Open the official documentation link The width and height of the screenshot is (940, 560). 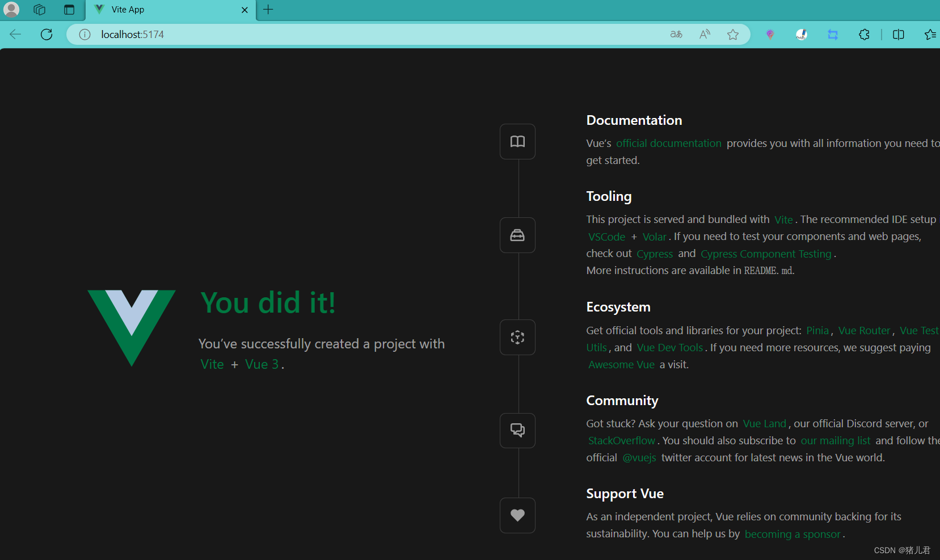tap(669, 144)
